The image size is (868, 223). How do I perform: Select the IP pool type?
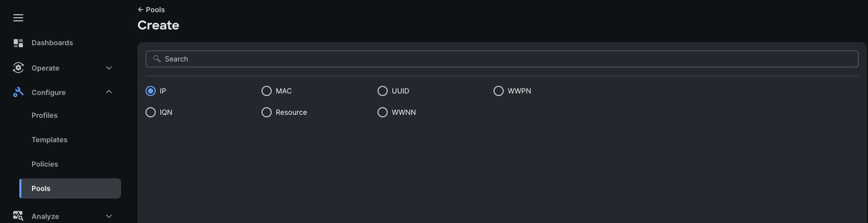coord(151,91)
